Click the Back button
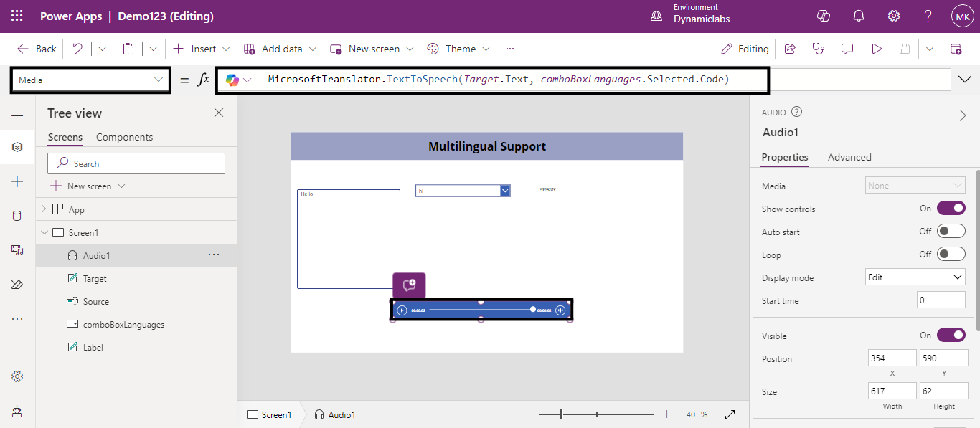 (x=37, y=49)
